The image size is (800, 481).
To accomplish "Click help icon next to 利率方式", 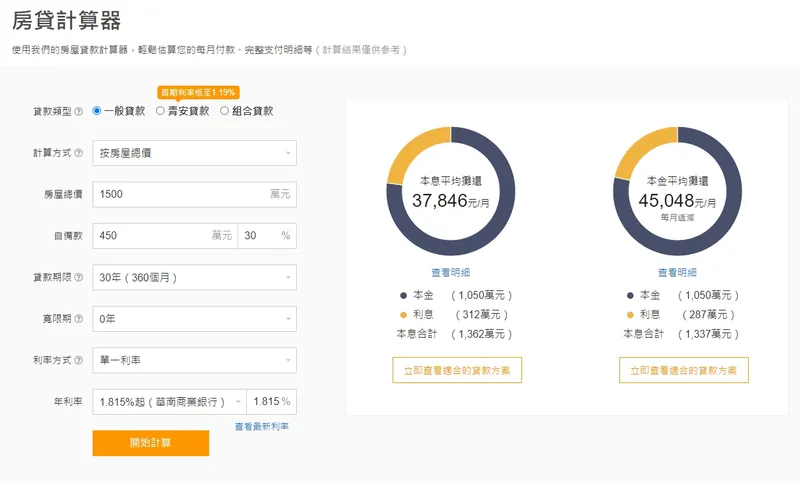I will 79,360.
